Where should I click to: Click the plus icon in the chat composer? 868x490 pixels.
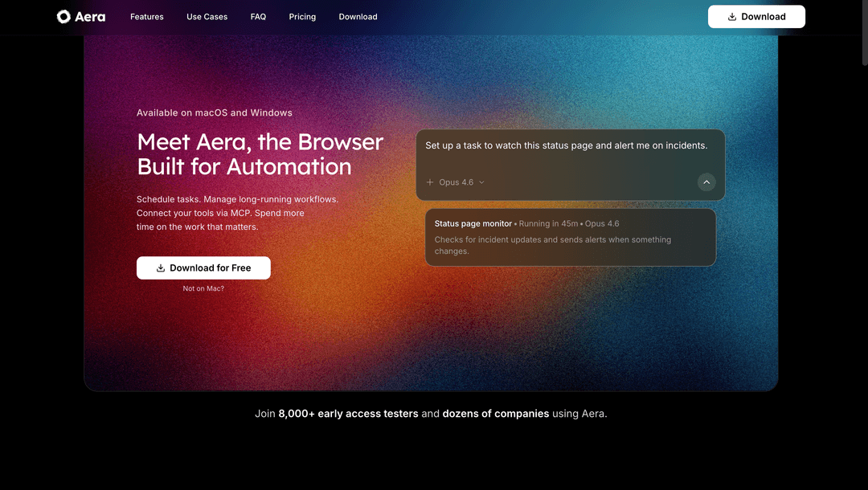coord(429,182)
